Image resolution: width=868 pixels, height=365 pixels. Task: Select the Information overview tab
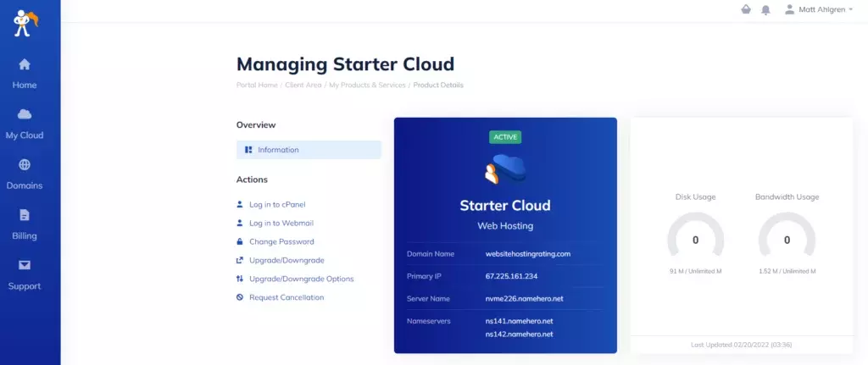[309, 150]
